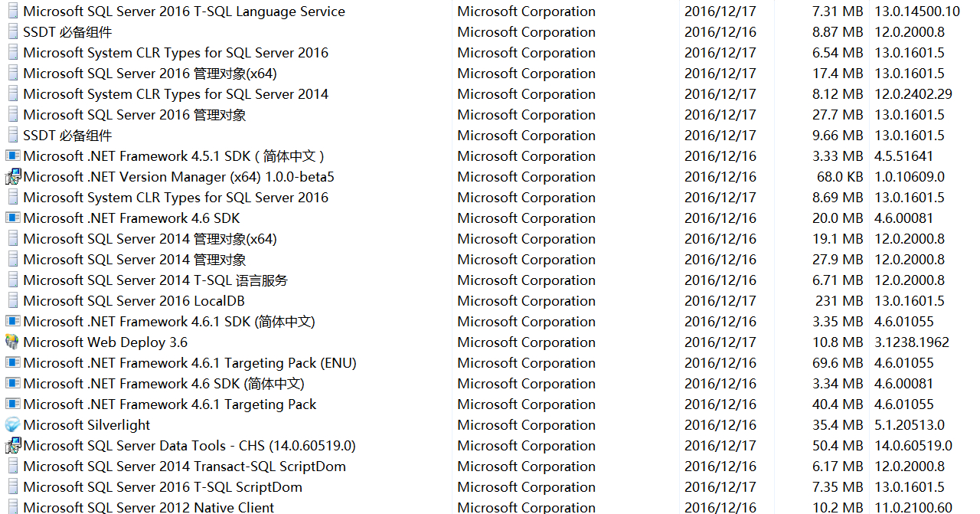
Task: Click the icon of the 8.87 MB SSDT 必备组件 entry
Action: [x=12, y=31]
